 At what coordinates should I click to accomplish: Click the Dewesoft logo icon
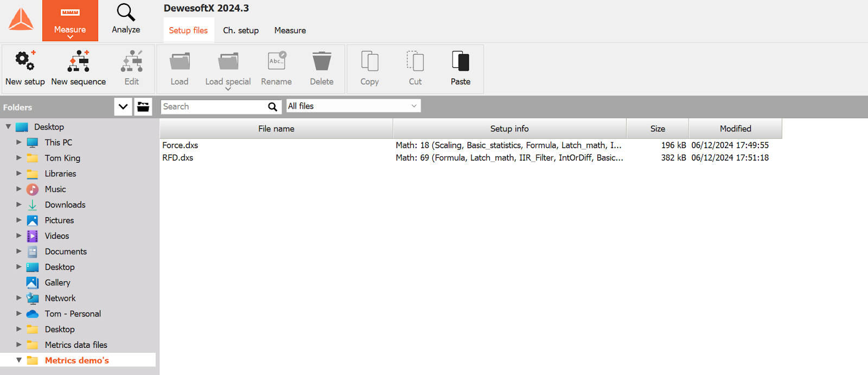click(21, 20)
